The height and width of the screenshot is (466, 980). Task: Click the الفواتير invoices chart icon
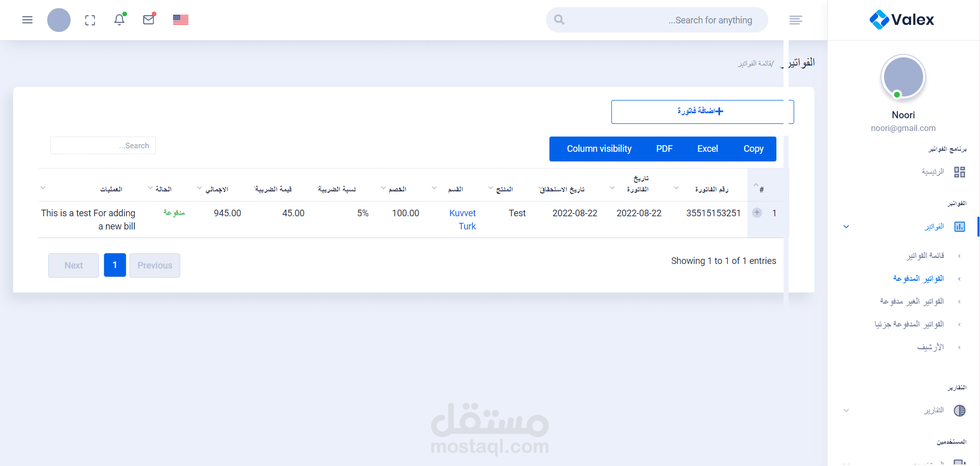click(960, 226)
